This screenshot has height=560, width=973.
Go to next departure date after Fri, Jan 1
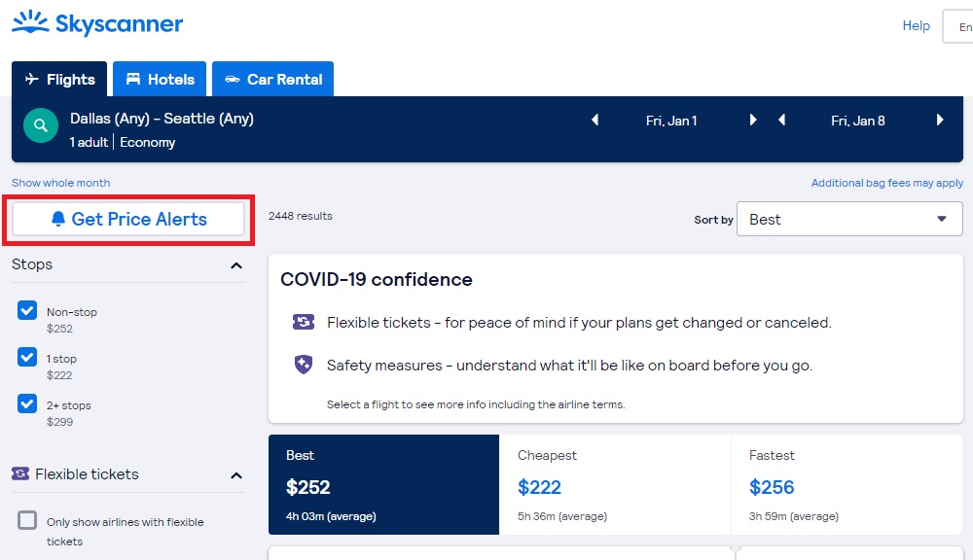click(753, 120)
